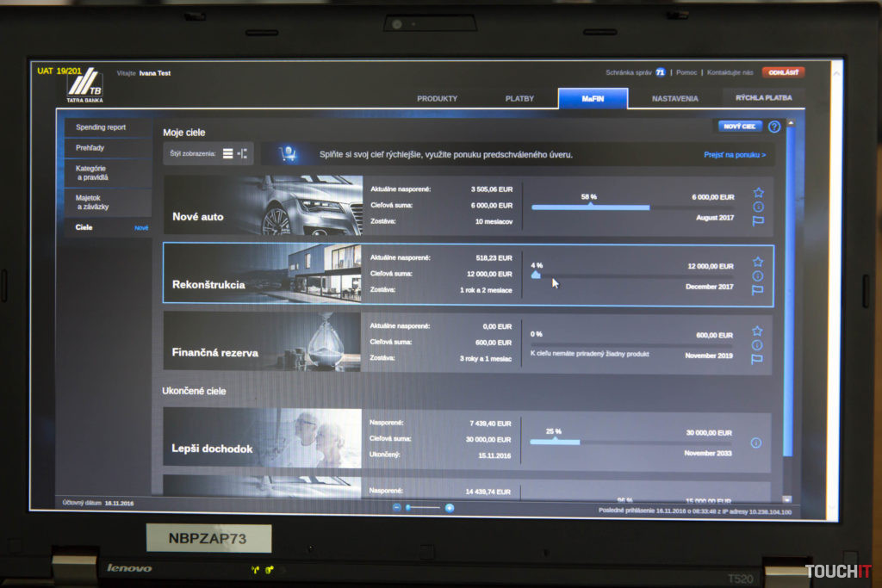Click the November 2019 target date

pos(709,356)
